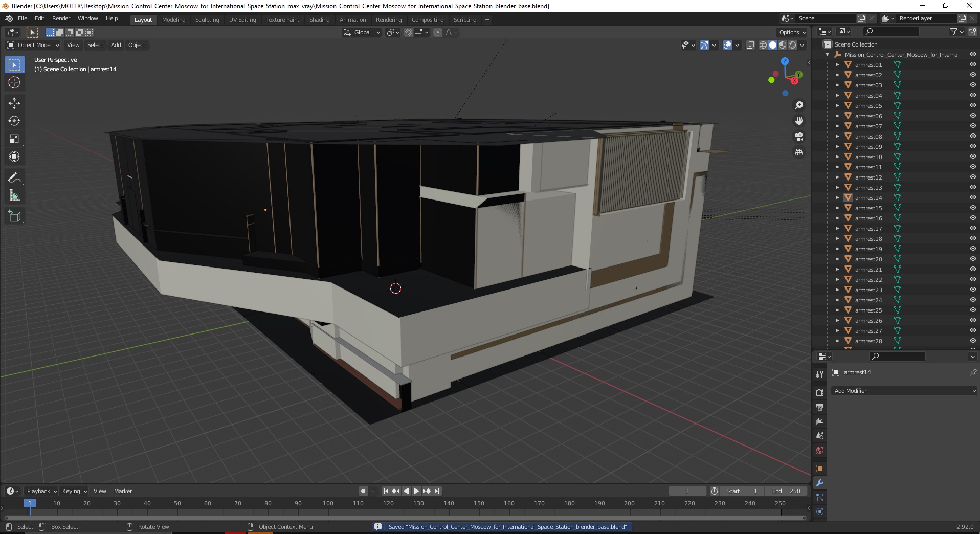
Task: Click the Play animation button
Action: [x=416, y=491]
